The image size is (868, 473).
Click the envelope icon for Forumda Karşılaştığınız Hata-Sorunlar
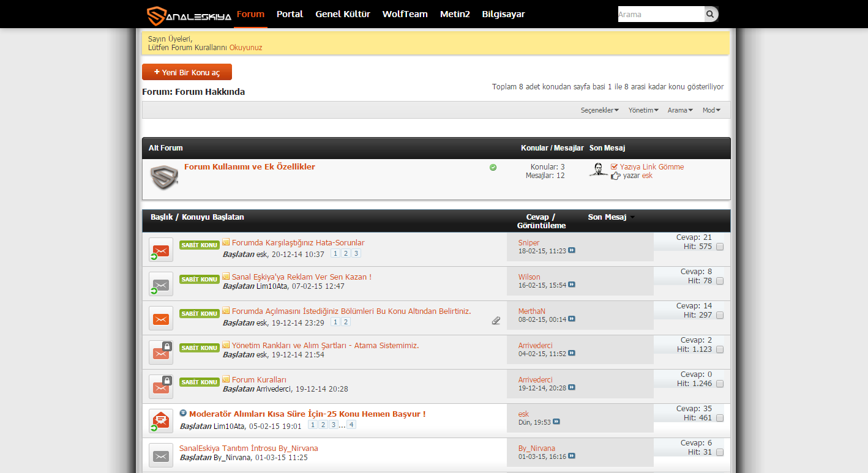(x=161, y=250)
